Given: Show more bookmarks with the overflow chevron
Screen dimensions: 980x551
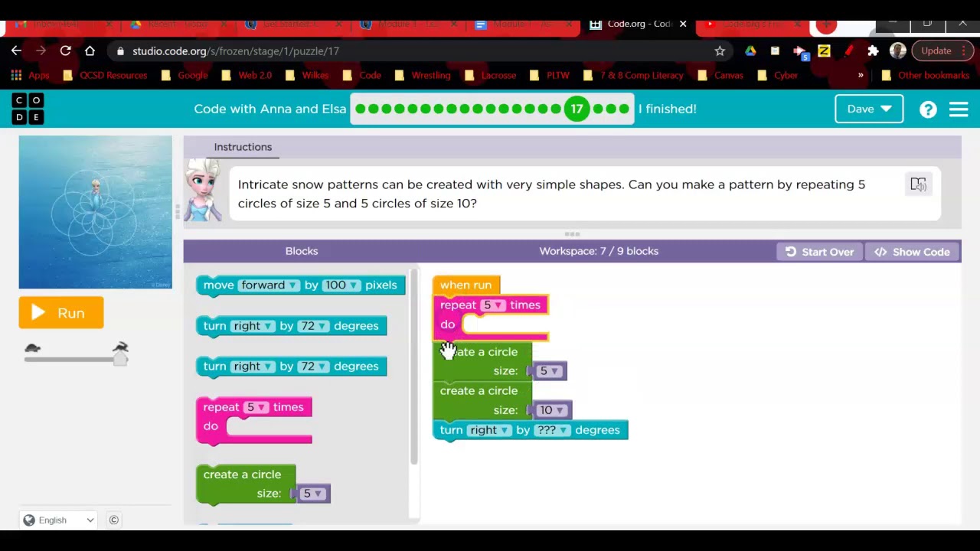Looking at the screenshot, I should coord(861,75).
